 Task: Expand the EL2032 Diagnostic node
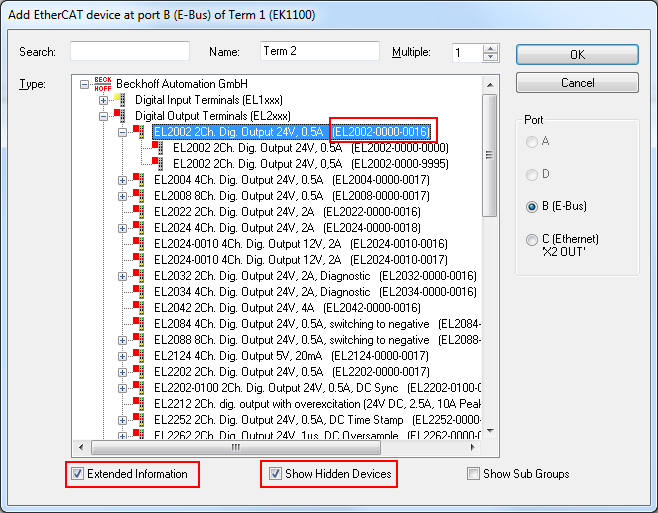click(x=122, y=276)
